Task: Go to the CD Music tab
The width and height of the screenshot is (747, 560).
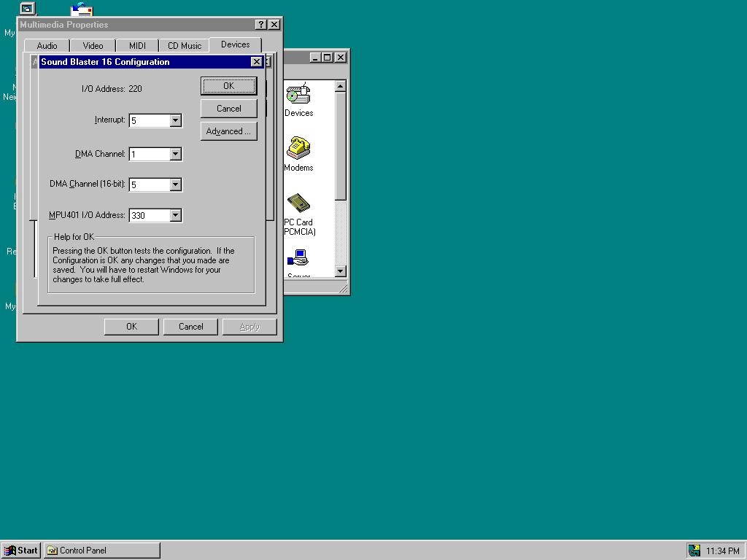Action: 184,46
